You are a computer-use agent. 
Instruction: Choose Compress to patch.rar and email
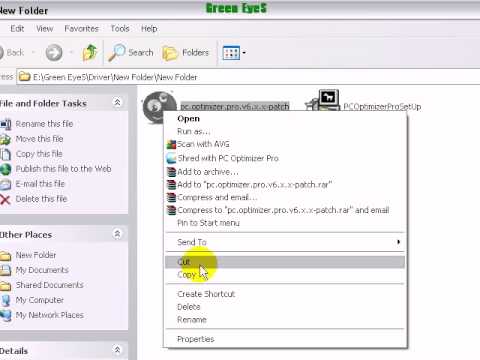(x=285, y=210)
